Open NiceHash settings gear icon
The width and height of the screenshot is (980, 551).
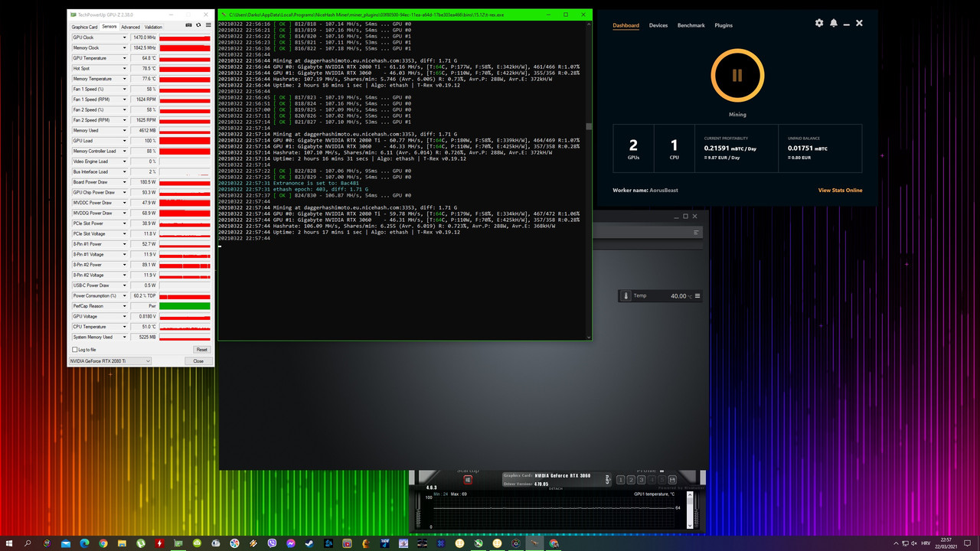point(819,23)
